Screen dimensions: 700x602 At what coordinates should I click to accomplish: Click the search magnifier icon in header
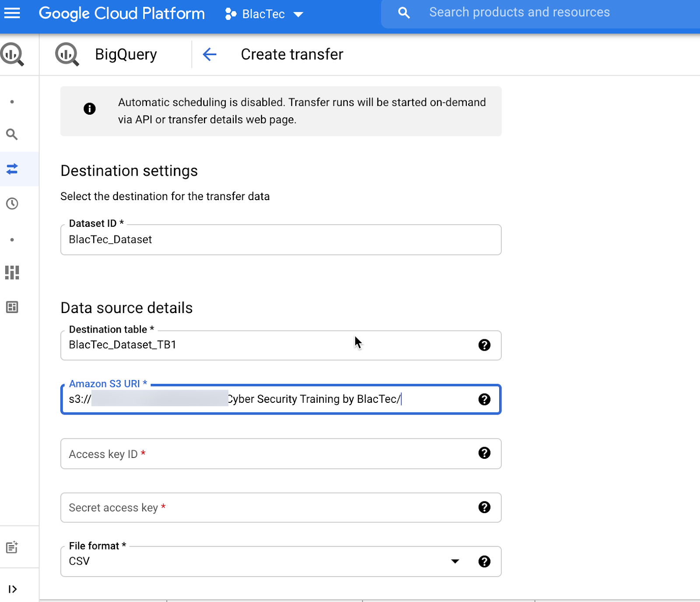(404, 13)
